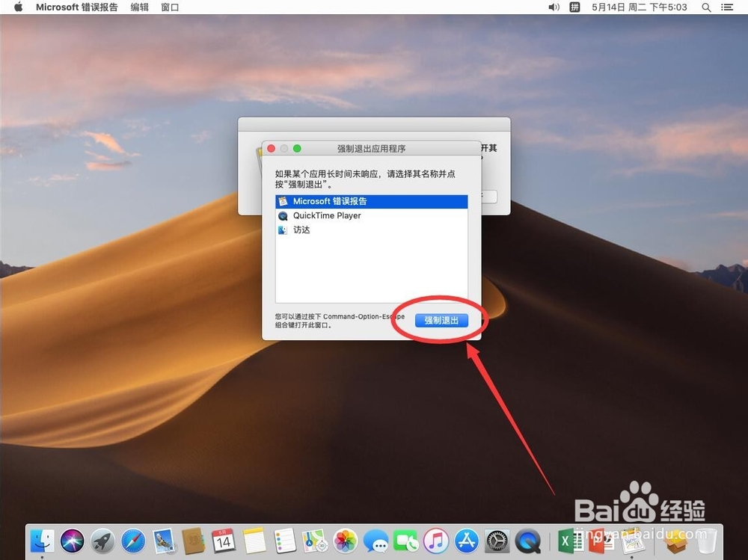Screen dimensions: 748x560
Task: Open the Microsoft 错误报告 app menu
Action: click(77, 7)
